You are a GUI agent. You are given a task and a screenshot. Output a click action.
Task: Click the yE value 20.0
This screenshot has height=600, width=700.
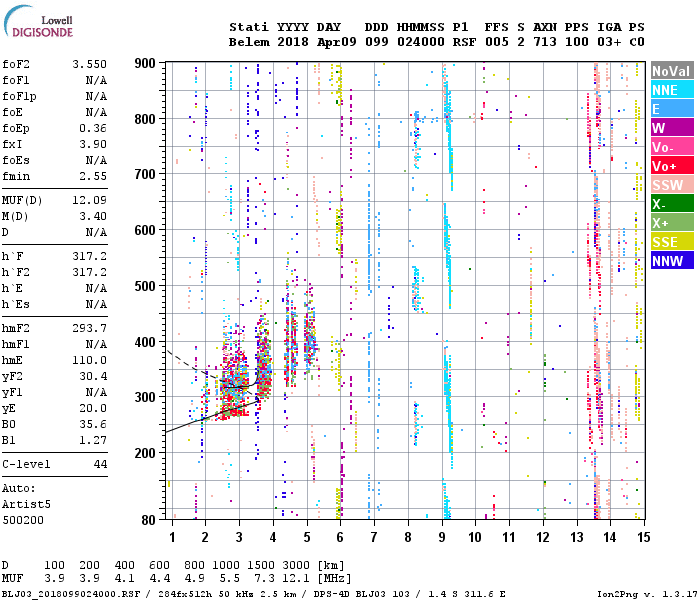[93, 408]
